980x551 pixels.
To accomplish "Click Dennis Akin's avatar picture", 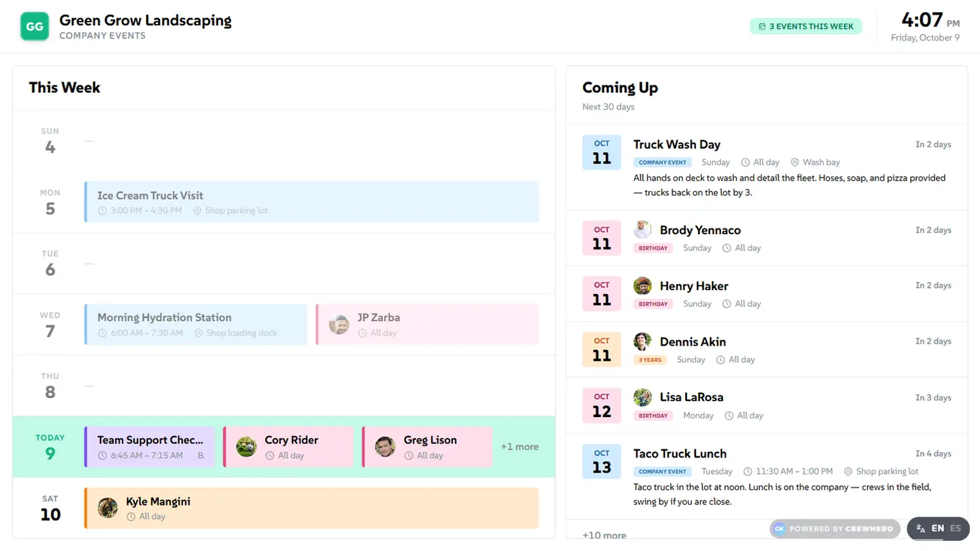I will pos(643,341).
